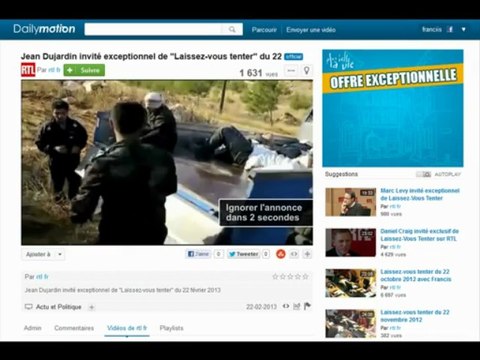Open rtl fr link in description box

click(x=42, y=277)
